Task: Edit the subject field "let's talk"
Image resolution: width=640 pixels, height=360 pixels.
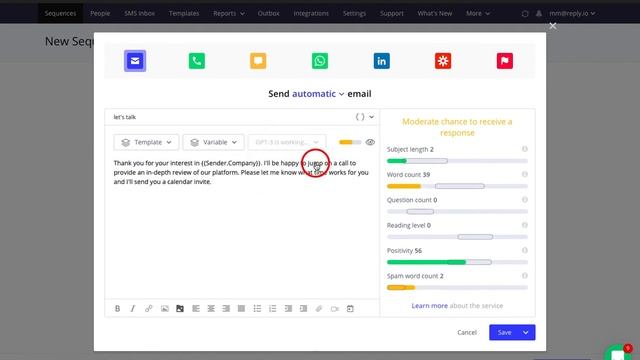Action: pos(230,117)
